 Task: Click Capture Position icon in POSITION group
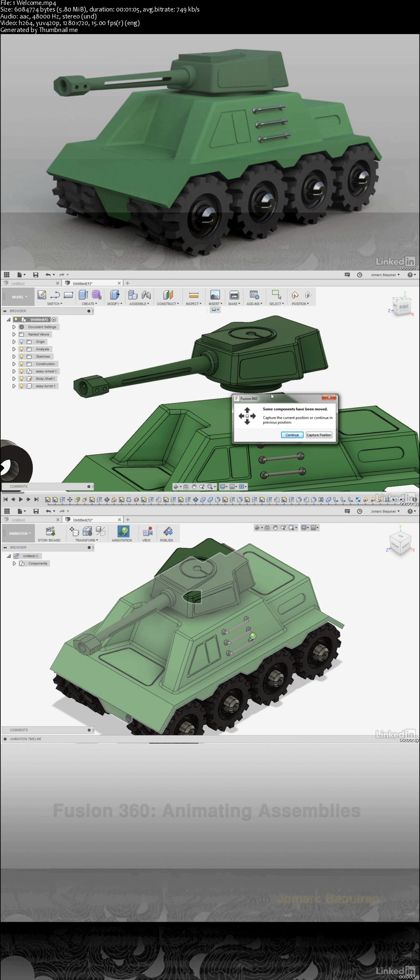[294, 295]
